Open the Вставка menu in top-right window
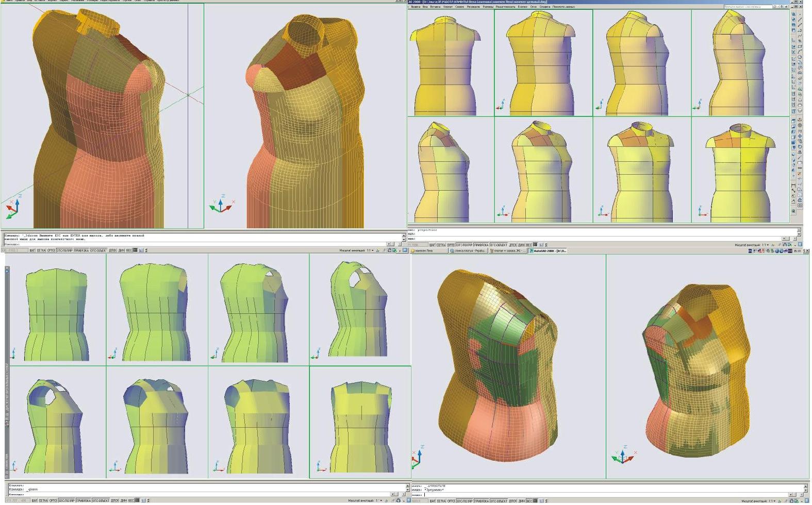Image resolution: width=812 pixels, height=505 pixels. click(435, 7)
